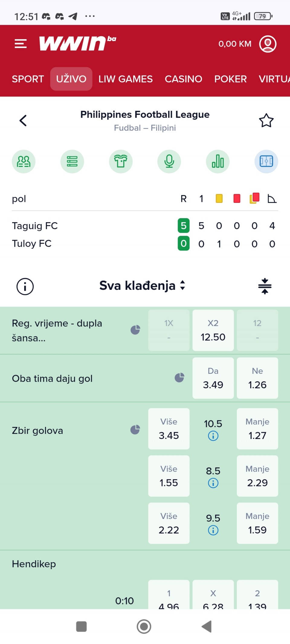
Task: Open head-to-head teams icon
Action: pyautogui.click(x=24, y=162)
